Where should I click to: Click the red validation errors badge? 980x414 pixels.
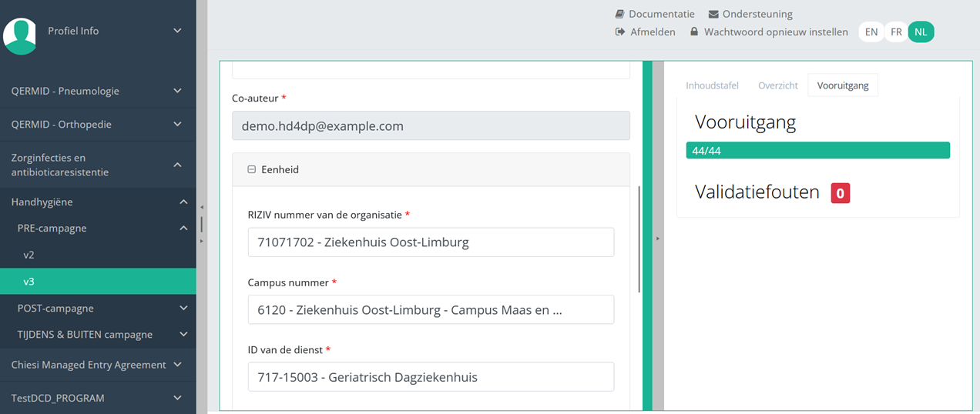tap(840, 192)
